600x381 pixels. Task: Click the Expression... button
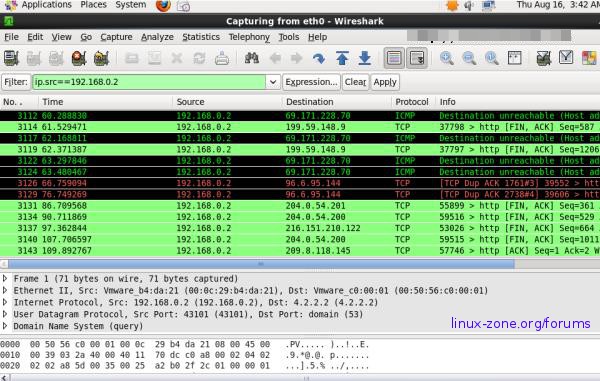(311, 82)
